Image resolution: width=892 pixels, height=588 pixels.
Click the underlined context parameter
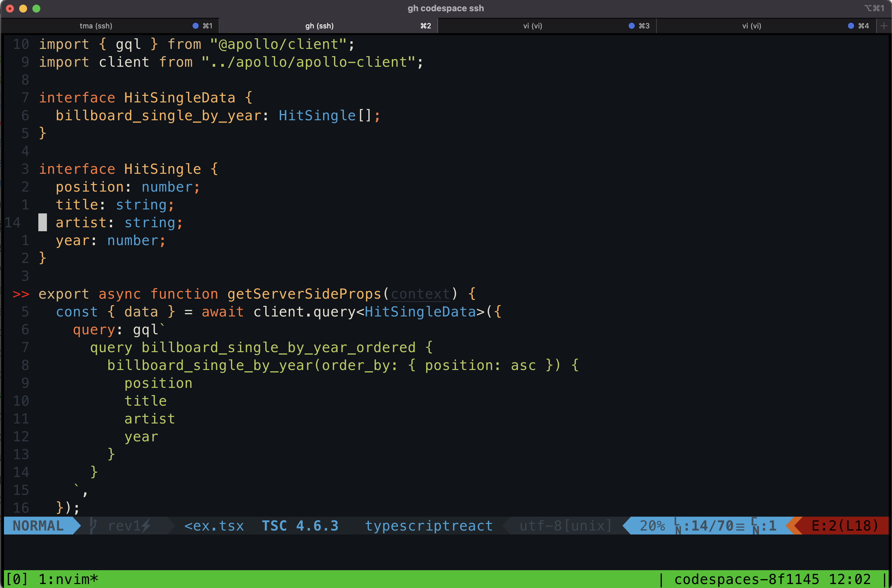(420, 294)
